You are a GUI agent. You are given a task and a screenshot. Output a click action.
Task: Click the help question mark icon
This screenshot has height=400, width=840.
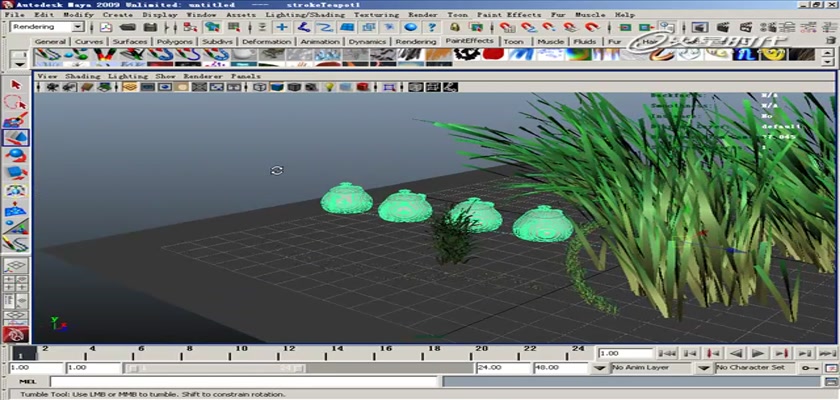pyautogui.click(x=431, y=27)
